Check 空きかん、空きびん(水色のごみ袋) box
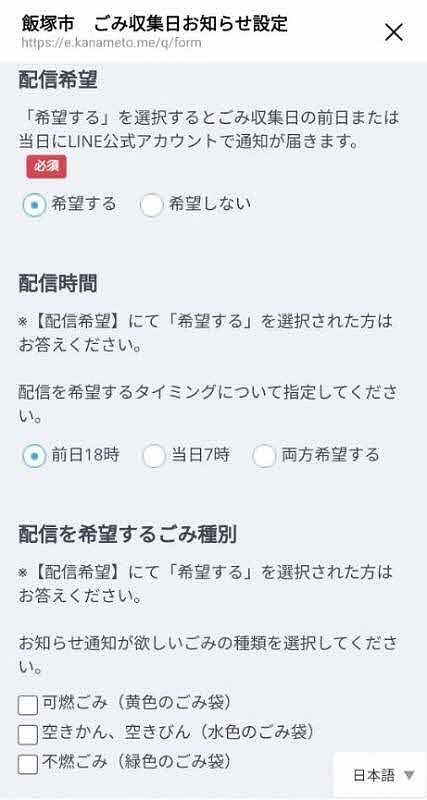427x800 pixels. (28, 735)
